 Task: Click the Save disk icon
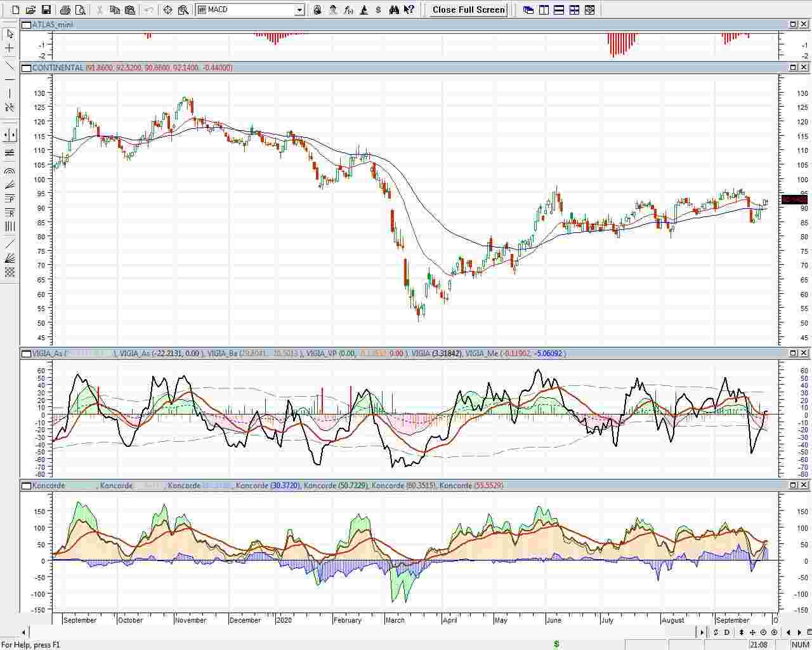pyautogui.click(x=46, y=10)
